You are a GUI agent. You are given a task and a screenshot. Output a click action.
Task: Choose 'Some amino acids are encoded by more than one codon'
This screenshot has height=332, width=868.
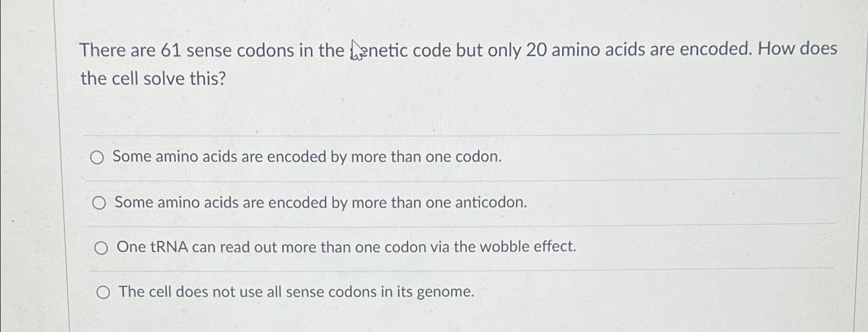tap(307, 157)
